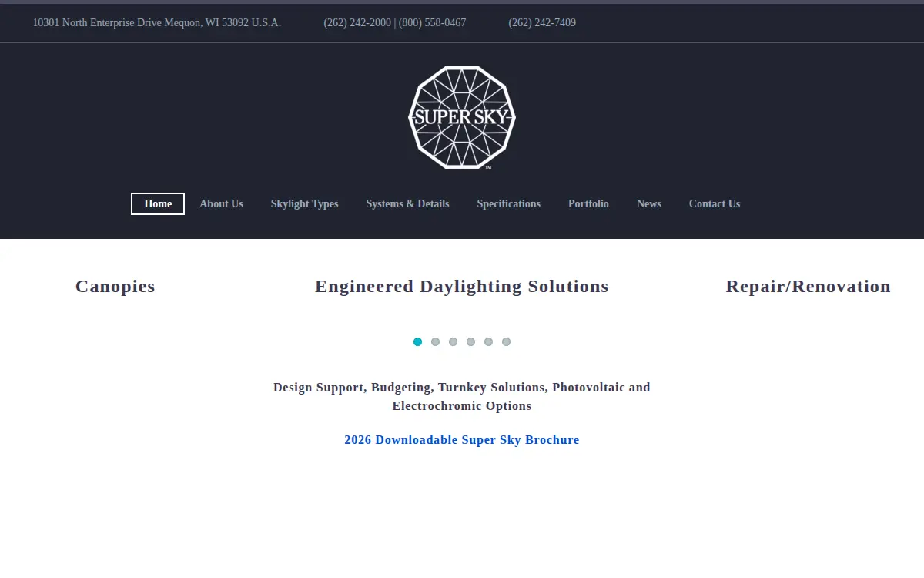This screenshot has height=578, width=924.
Task: Open Systems & Details menu
Action: coord(407,203)
